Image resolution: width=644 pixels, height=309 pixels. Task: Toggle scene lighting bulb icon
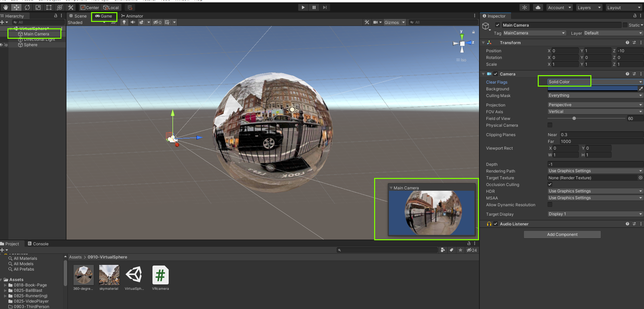coord(124,22)
